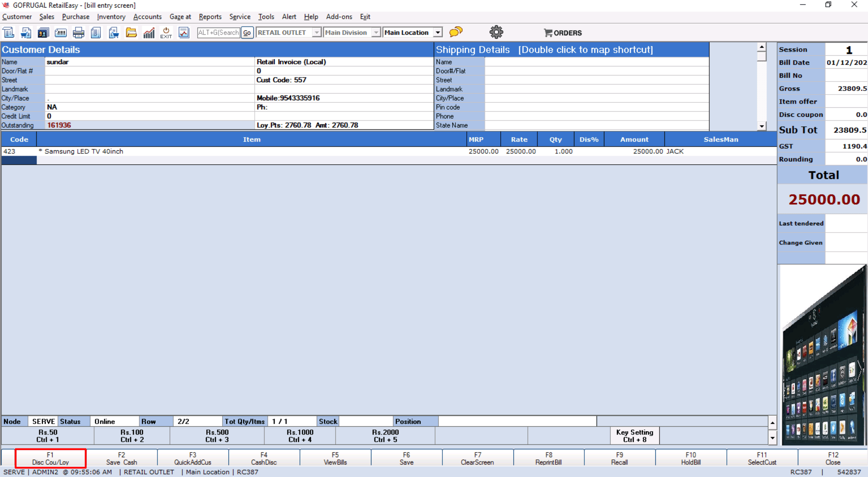Click F8 ReprintBill button
868x477 pixels.
click(549, 458)
